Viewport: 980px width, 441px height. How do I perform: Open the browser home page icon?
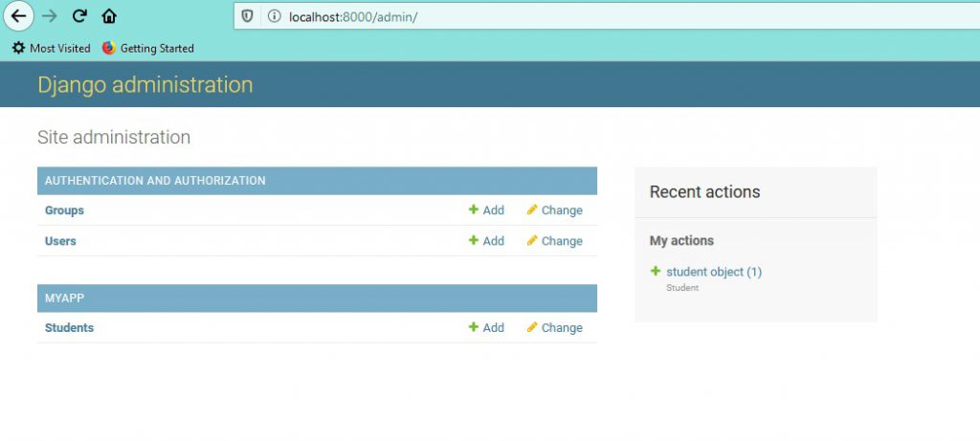(x=109, y=16)
